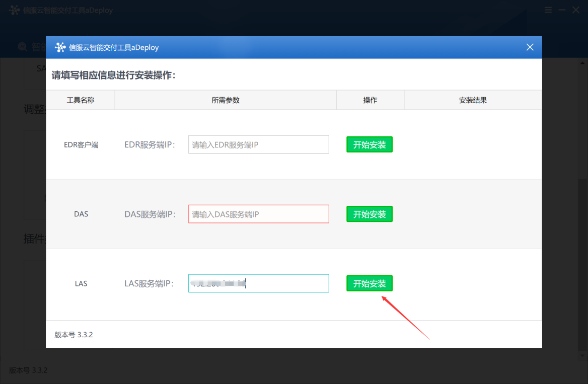Click the EDR服务端IP label
Image resolution: width=588 pixels, height=384 pixels.
(x=150, y=145)
